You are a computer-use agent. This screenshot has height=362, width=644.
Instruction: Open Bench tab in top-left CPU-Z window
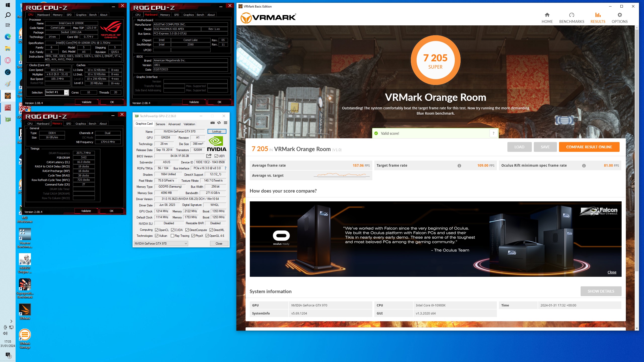pos(93,15)
